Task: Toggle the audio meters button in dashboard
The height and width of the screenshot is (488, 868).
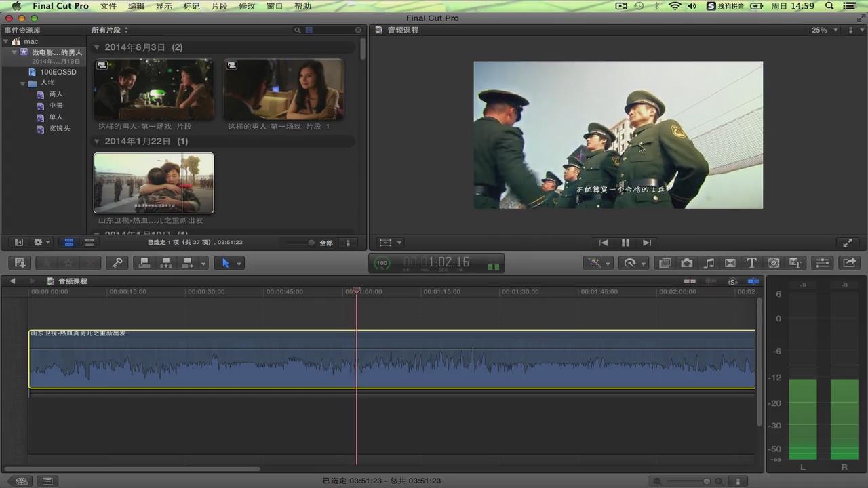Action: pos(493,266)
